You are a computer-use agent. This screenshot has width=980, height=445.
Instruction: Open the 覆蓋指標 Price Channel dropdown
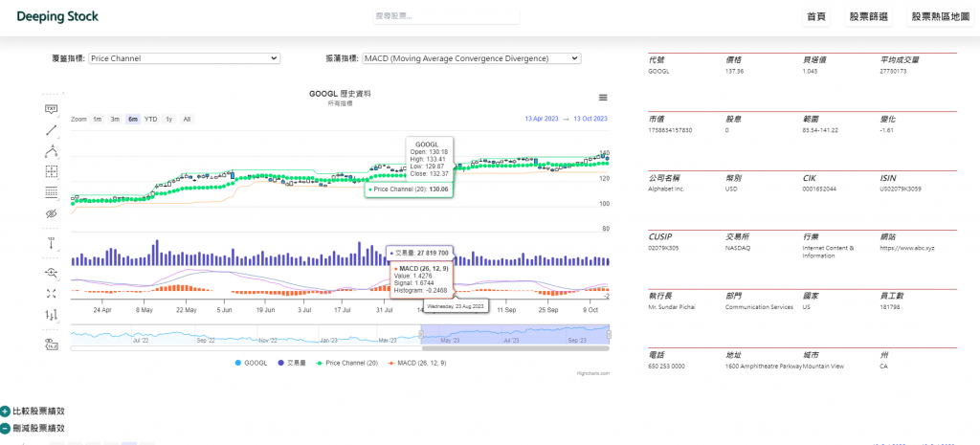point(185,58)
